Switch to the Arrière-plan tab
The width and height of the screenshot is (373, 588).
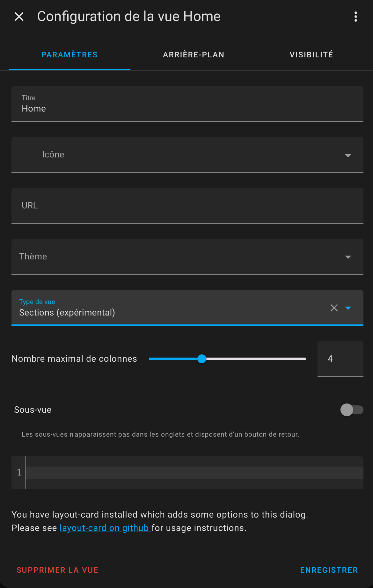tap(194, 55)
